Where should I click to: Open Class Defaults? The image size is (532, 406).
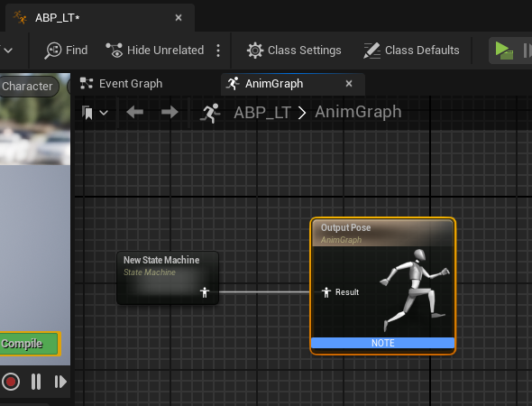[411, 51]
